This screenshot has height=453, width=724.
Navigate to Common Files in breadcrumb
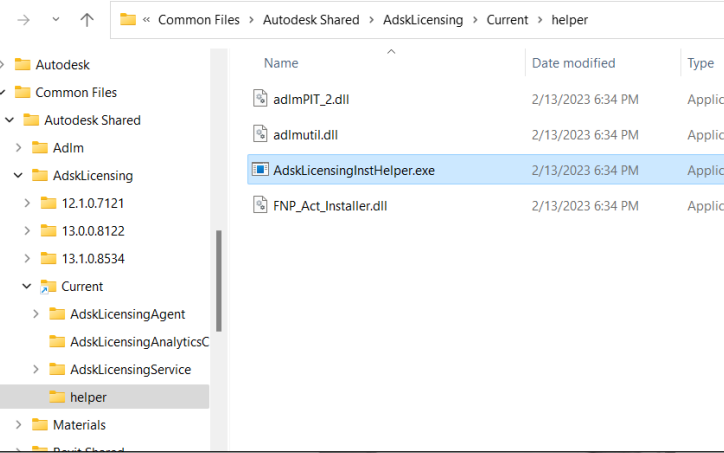click(199, 20)
